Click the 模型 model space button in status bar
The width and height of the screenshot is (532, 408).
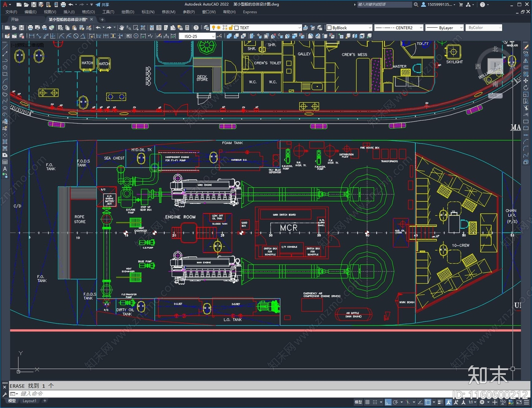click(358, 402)
